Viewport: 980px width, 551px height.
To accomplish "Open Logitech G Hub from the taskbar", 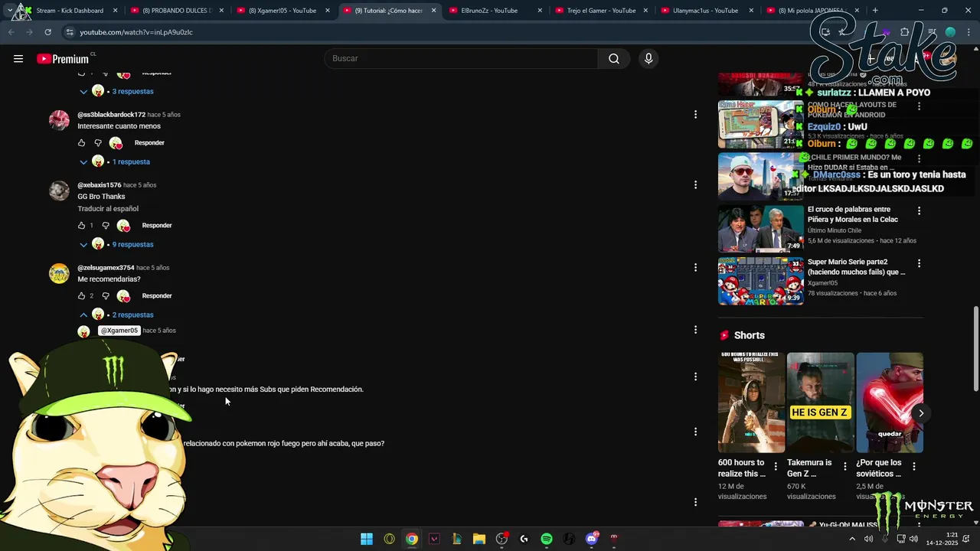I will pyautogui.click(x=524, y=539).
